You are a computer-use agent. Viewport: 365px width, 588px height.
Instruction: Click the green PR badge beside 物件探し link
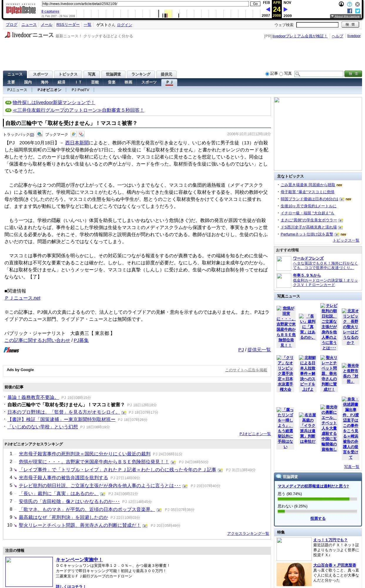click(x=8, y=103)
